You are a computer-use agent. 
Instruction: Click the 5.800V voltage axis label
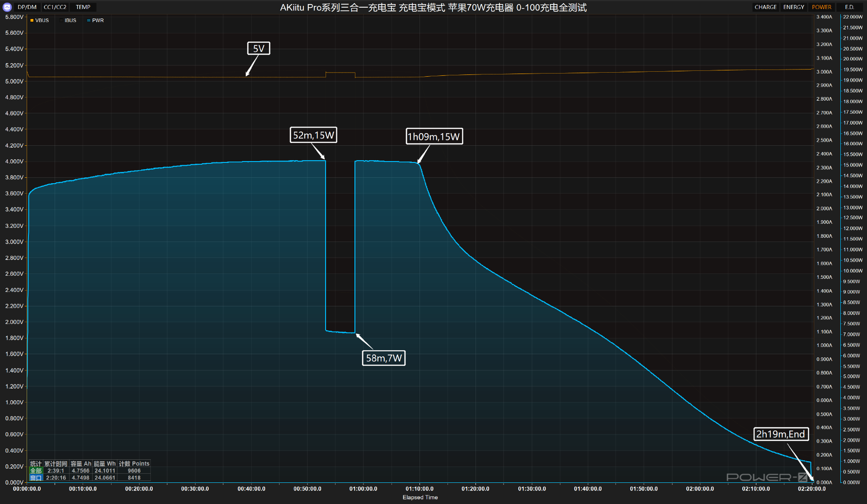pos(14,17)
